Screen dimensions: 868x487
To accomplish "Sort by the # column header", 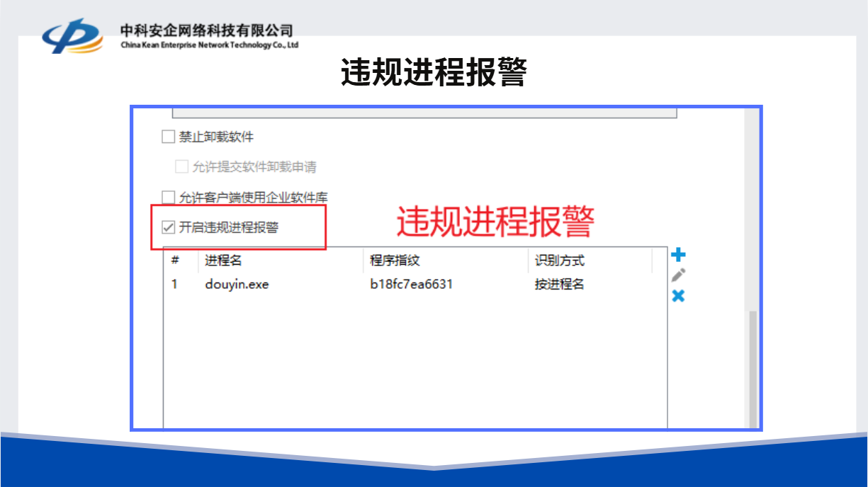I will click(175, 260).
